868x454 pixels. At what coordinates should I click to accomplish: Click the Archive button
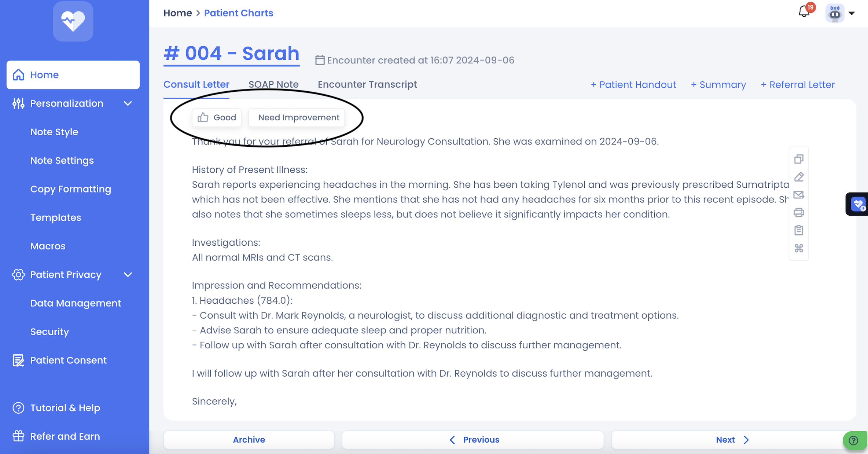pyautogui.click(x=249, y=440)
